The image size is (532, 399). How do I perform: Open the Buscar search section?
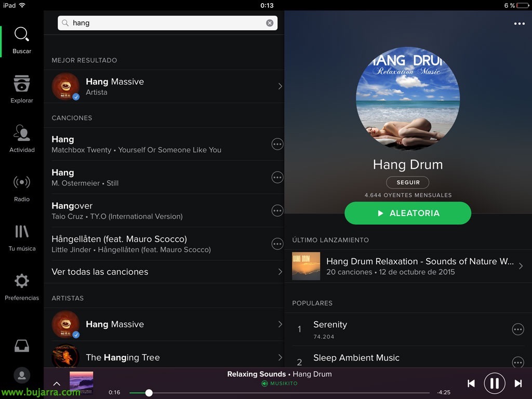[22, 41]
